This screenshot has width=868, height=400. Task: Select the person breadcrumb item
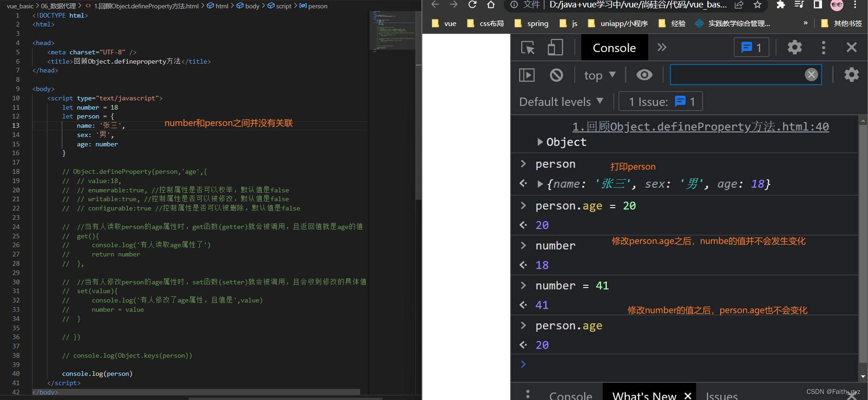click(x=314, y=6)
